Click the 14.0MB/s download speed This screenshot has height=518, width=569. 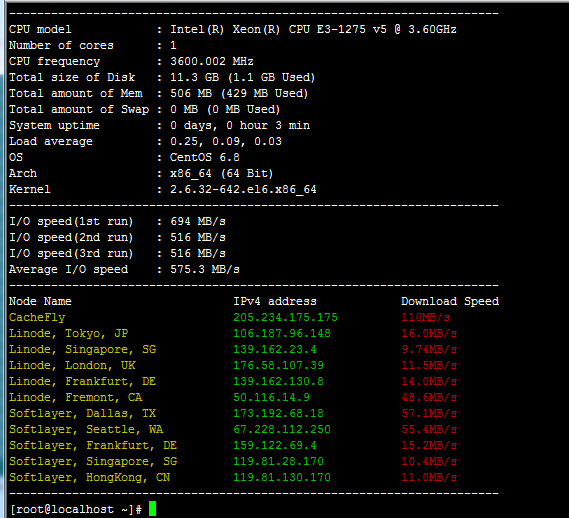pyautogui.click(x=429, y=381)
